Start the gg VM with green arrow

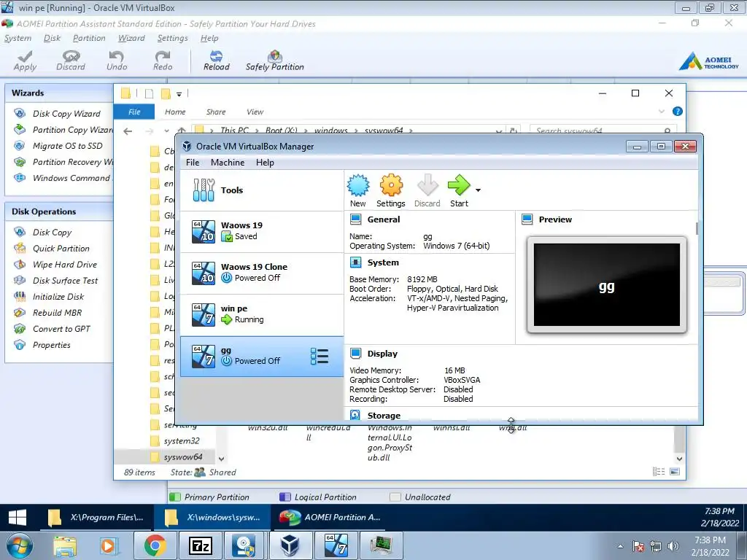tap(459, 190)
